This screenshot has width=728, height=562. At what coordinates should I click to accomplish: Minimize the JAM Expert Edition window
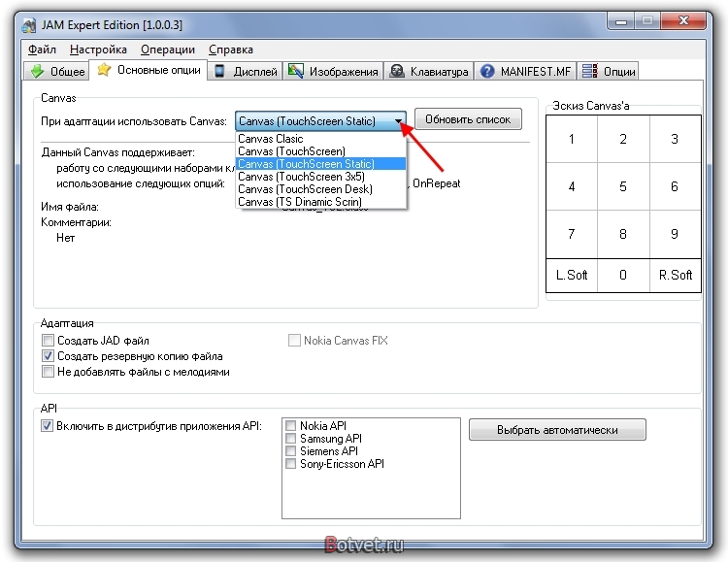point(621,21)
